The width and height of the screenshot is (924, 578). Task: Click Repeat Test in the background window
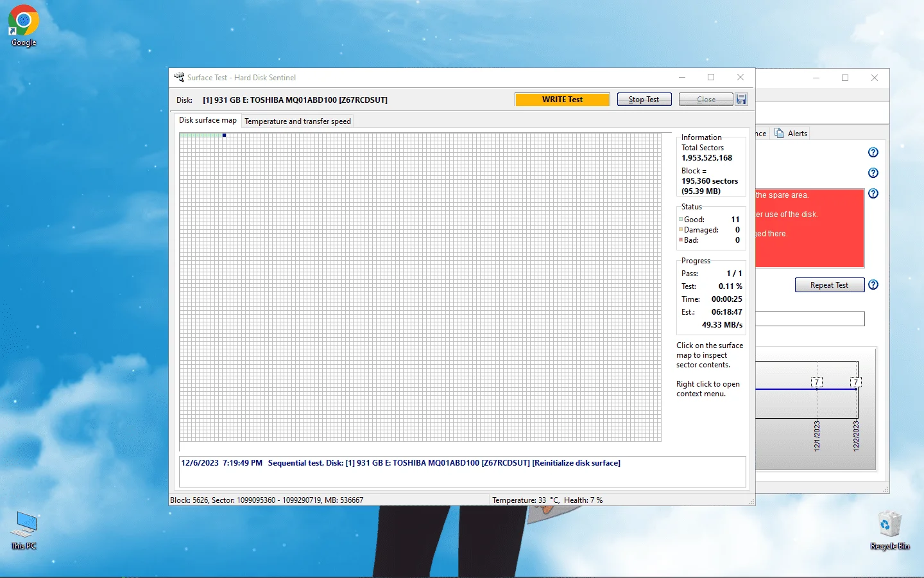(830, 285)
